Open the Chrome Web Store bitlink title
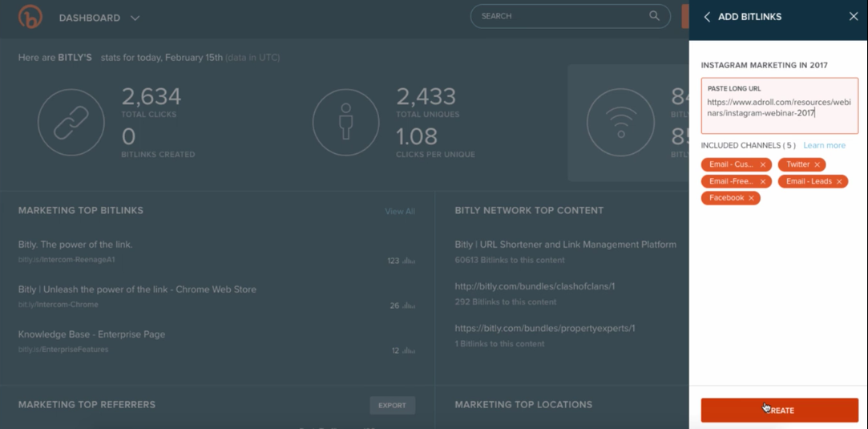 tap(137, 289)
